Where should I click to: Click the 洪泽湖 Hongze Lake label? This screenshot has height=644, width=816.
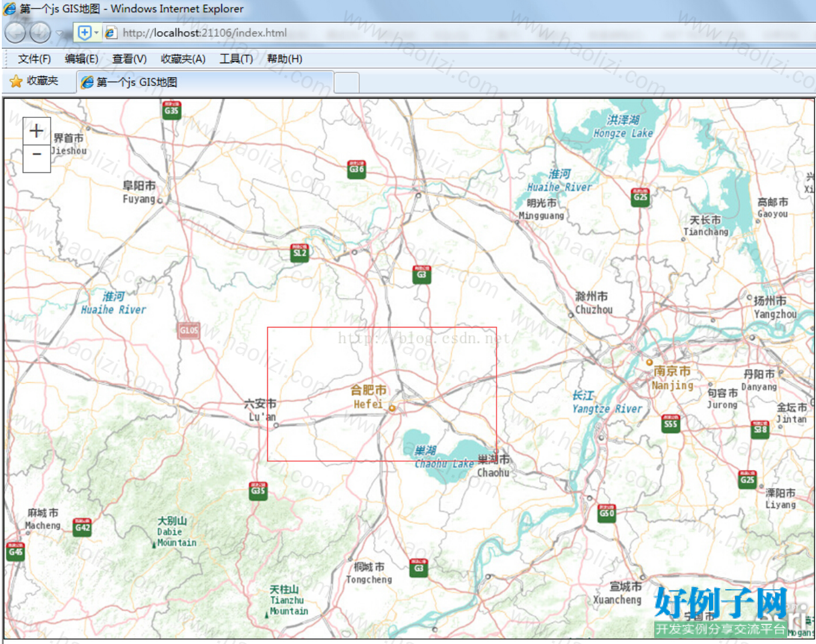click(623, 126)
